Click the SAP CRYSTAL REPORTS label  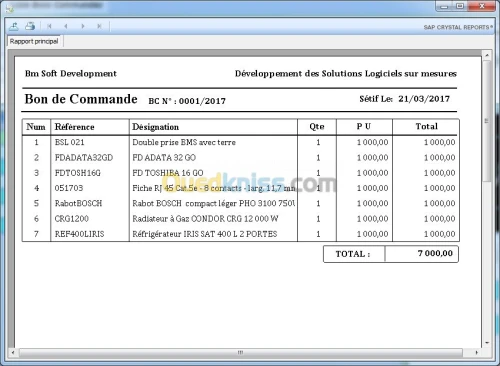pyautogui.click(x=458, y=27)
